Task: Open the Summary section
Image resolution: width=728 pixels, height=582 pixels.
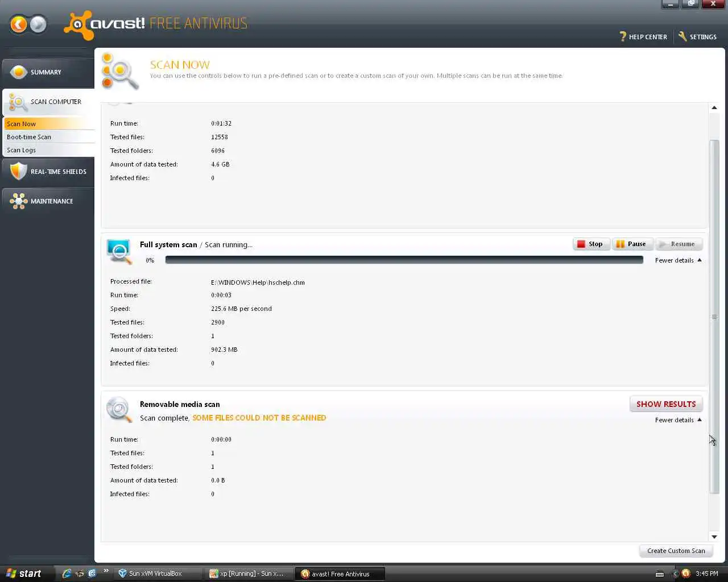Action: coord(48,72)
